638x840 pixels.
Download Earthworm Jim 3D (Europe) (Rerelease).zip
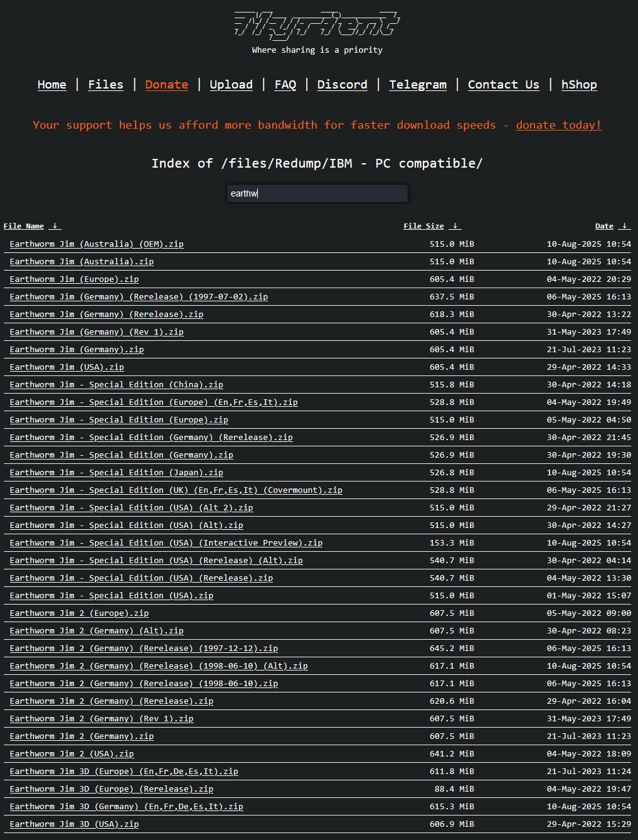[111, 789]
